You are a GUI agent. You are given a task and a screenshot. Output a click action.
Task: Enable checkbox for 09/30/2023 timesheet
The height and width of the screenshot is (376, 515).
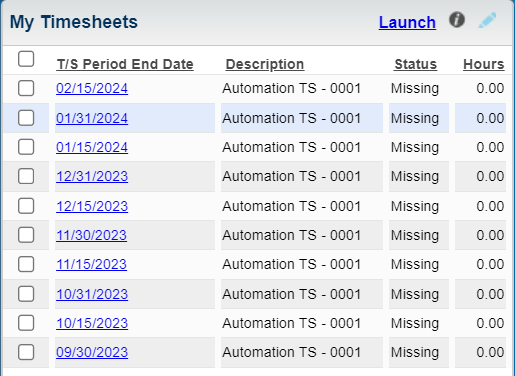(26, 352)
